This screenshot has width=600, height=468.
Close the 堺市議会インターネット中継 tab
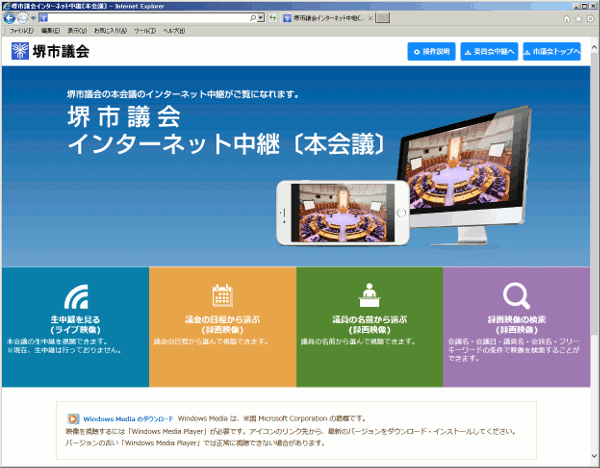click(370, 18)
